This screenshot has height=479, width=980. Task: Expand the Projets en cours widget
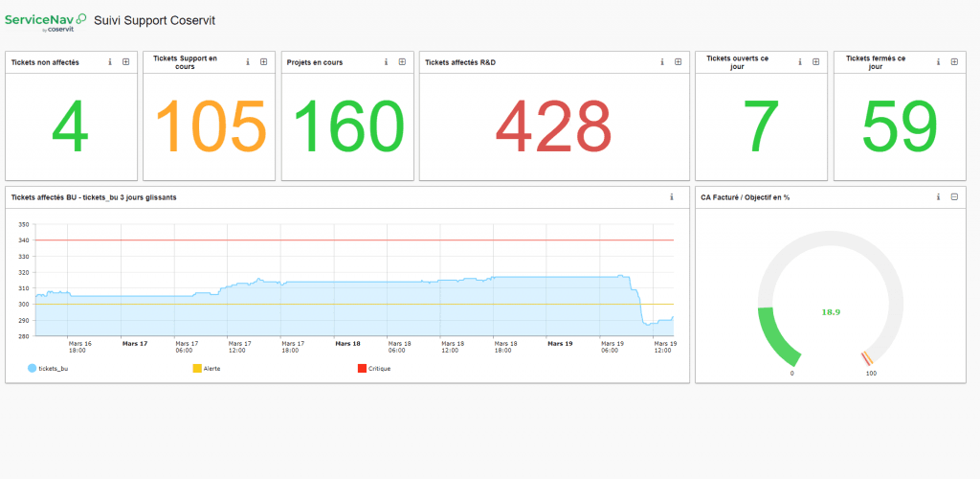click(401, 62)
